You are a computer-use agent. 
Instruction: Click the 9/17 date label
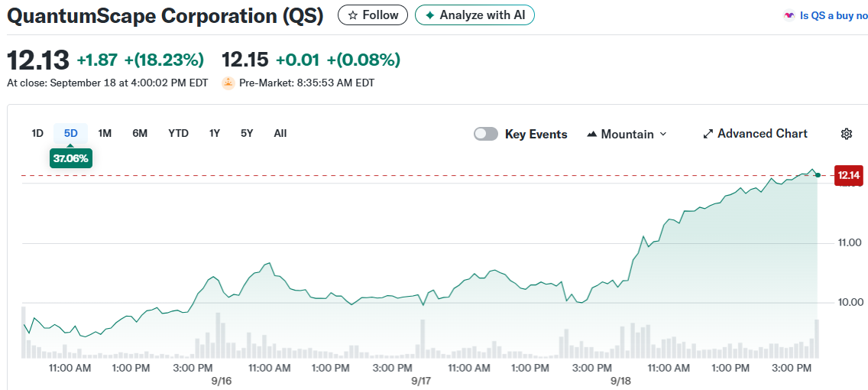[421, 381]
